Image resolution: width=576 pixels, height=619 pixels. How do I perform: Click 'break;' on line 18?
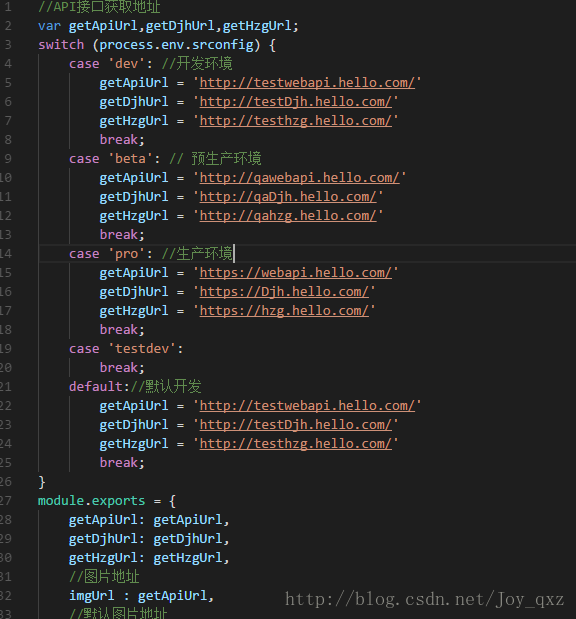click(x=122, y=330)
